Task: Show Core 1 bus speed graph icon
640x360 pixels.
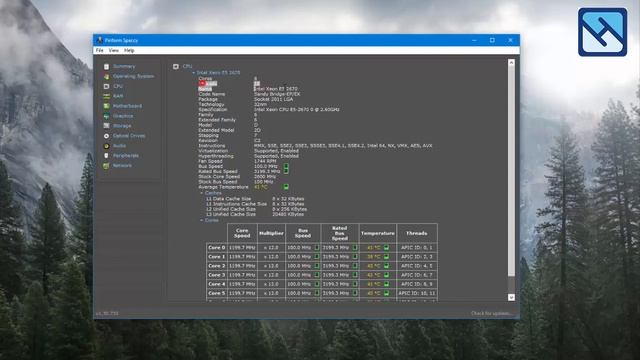Action: point(316,257)
